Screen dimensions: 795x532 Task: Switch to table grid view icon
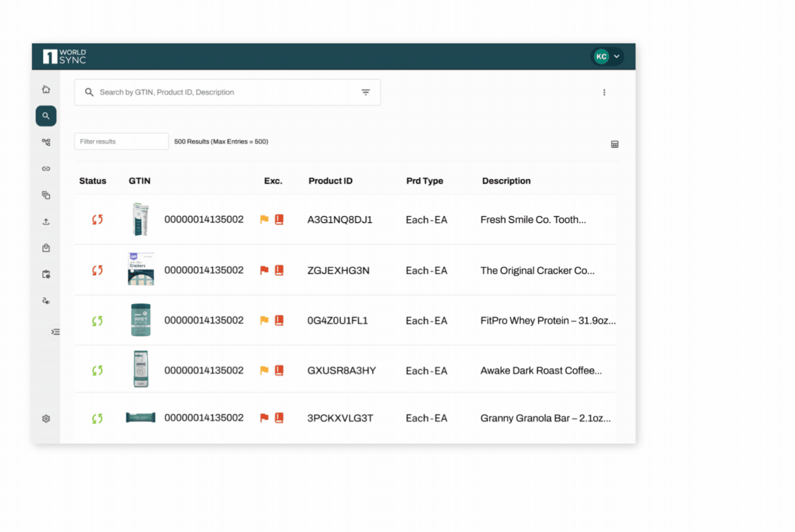coord(615,144)
